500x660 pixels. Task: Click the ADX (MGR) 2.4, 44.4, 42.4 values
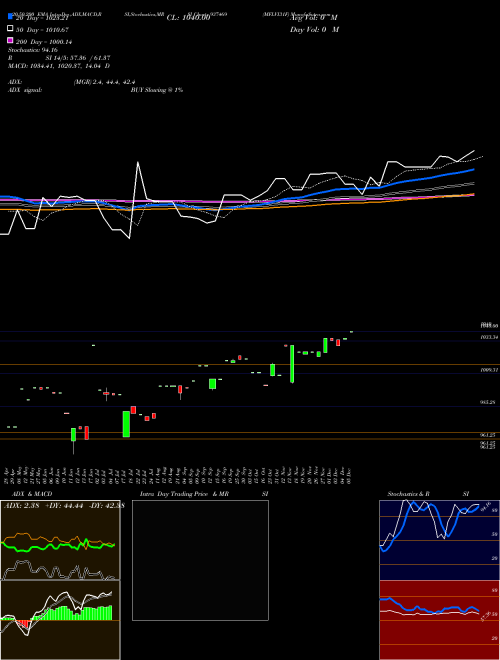(x=104, y=82)
